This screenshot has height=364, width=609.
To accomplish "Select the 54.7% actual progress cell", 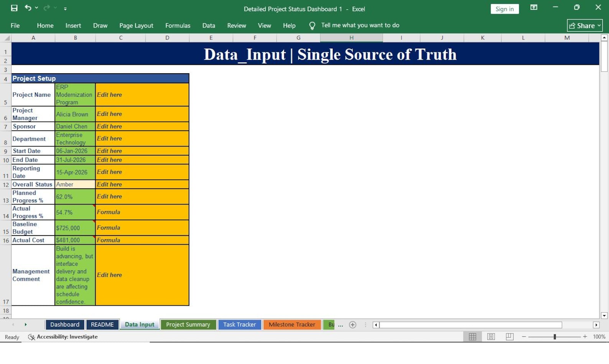I will point(75,212).
